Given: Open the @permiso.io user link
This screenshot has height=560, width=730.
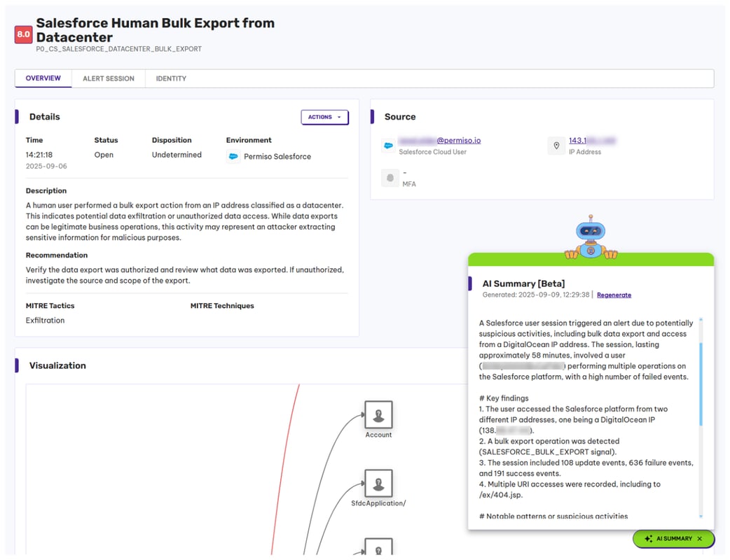Looking at the screenshot, I should pos(439,141).
